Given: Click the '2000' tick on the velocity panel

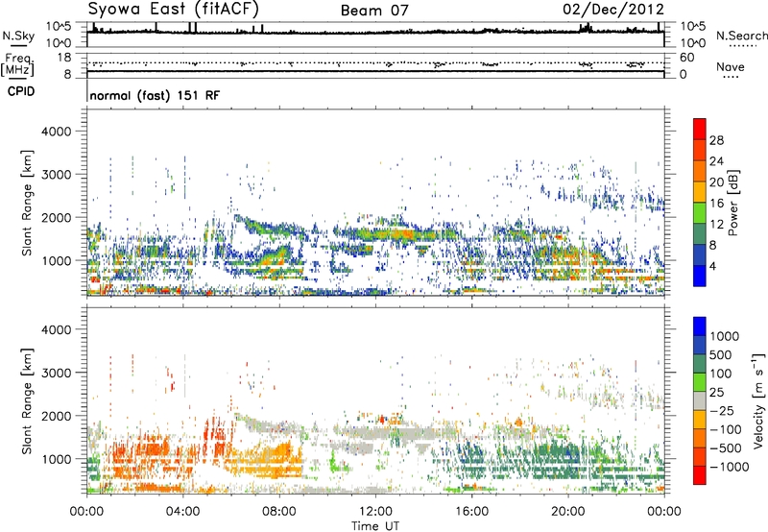Looking at the screenshot, I should pos(57,416).
